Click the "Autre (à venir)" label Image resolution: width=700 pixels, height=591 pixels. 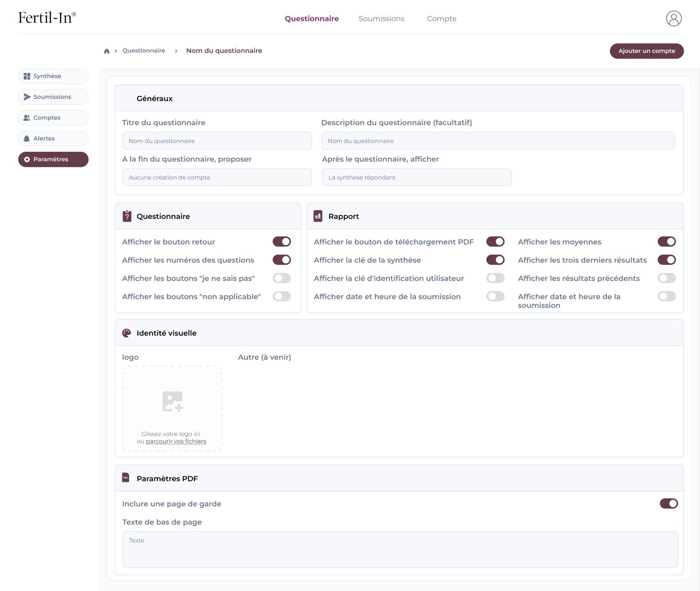tap(265, 357)
